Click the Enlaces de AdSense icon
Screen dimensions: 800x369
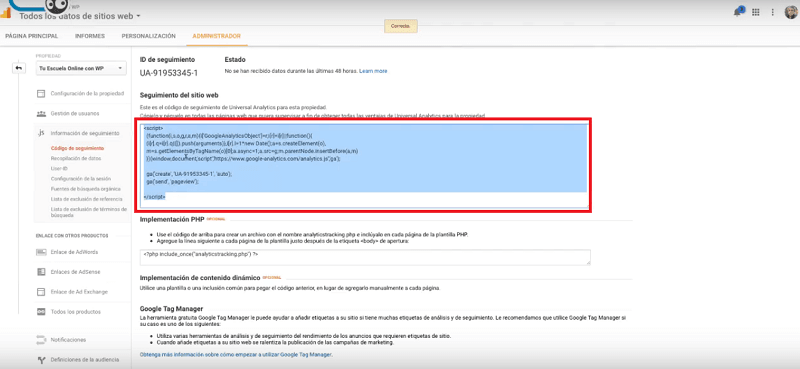point(41,272)
